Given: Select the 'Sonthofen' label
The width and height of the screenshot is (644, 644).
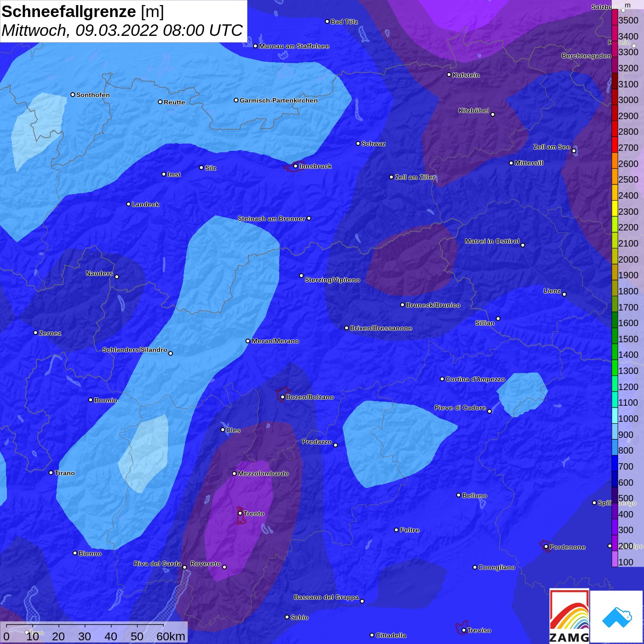Looking at the screenshot, I should pyautogui.click(x=93, y=95).
